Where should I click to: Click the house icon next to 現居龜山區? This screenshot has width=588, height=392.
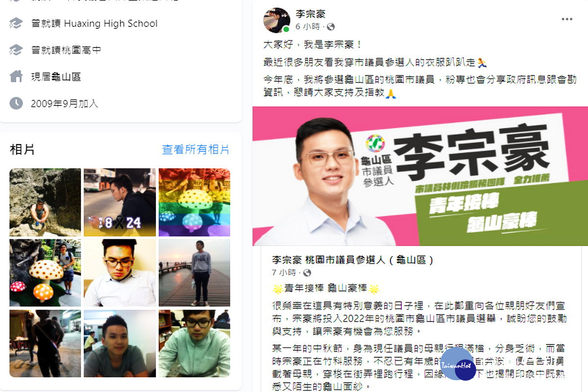pos(16,76)
